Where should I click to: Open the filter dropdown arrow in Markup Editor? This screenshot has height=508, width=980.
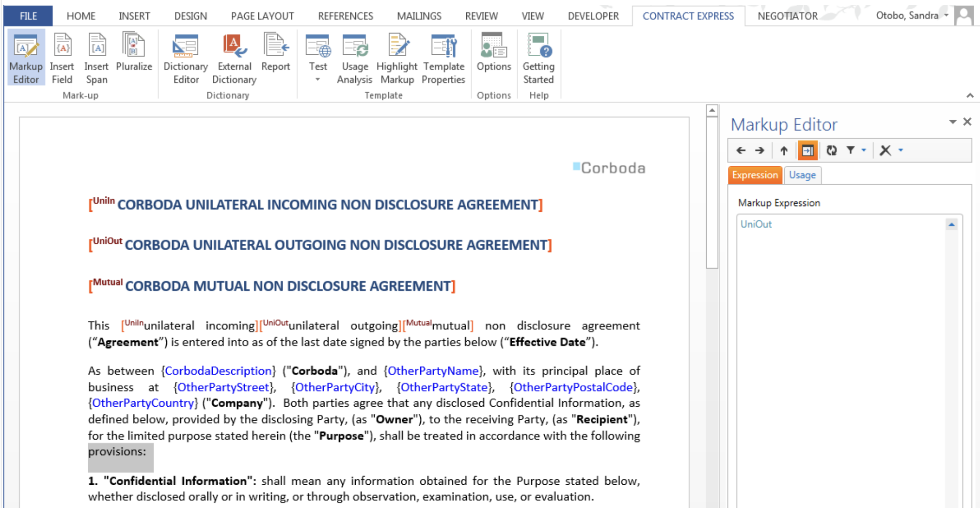click(864, 150)
